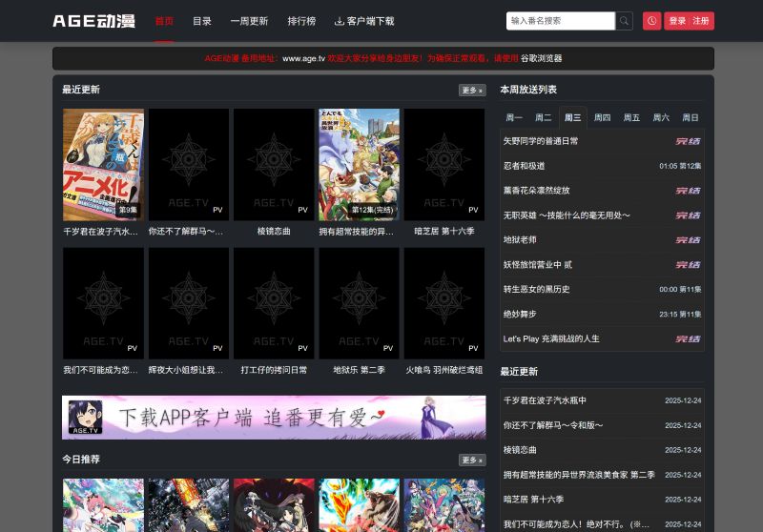This screenshot has height=532, width=763.
Task: Click the 注册 register link
Action: [x=700, y=21]
